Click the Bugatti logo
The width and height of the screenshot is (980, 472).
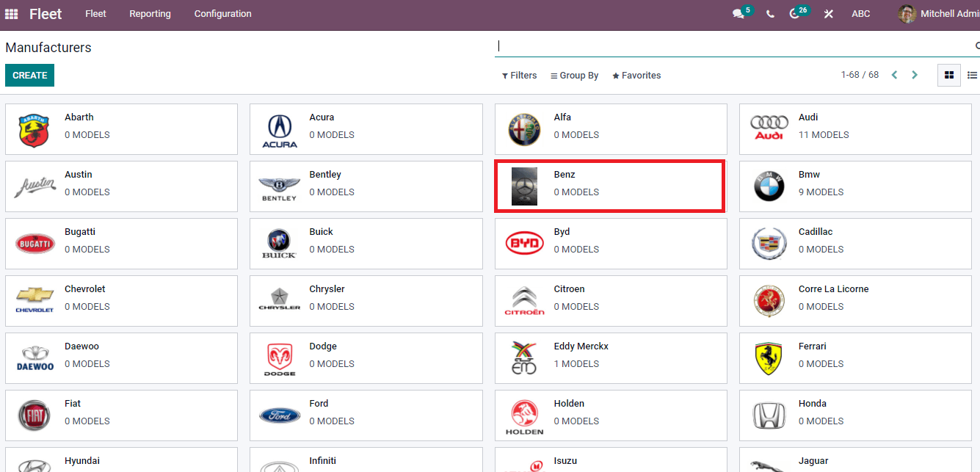(35, 244)
